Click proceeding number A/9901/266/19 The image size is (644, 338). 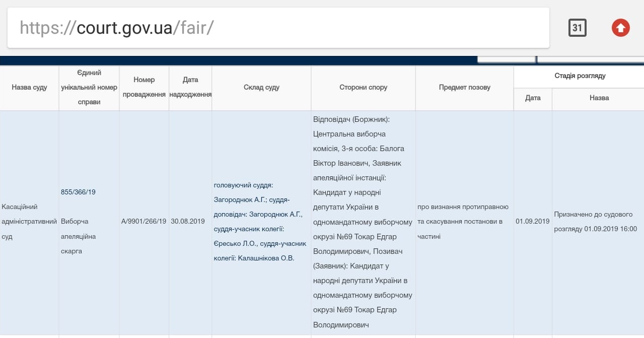click(144, 222)
